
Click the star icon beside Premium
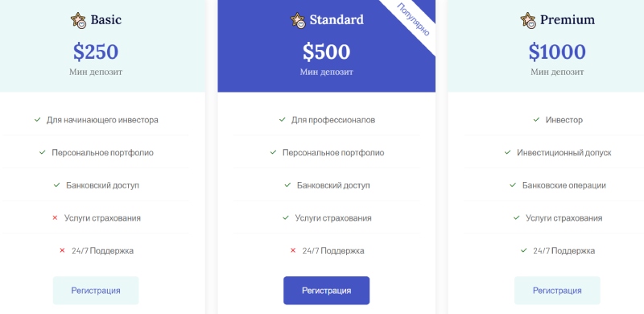pos(528,20)
